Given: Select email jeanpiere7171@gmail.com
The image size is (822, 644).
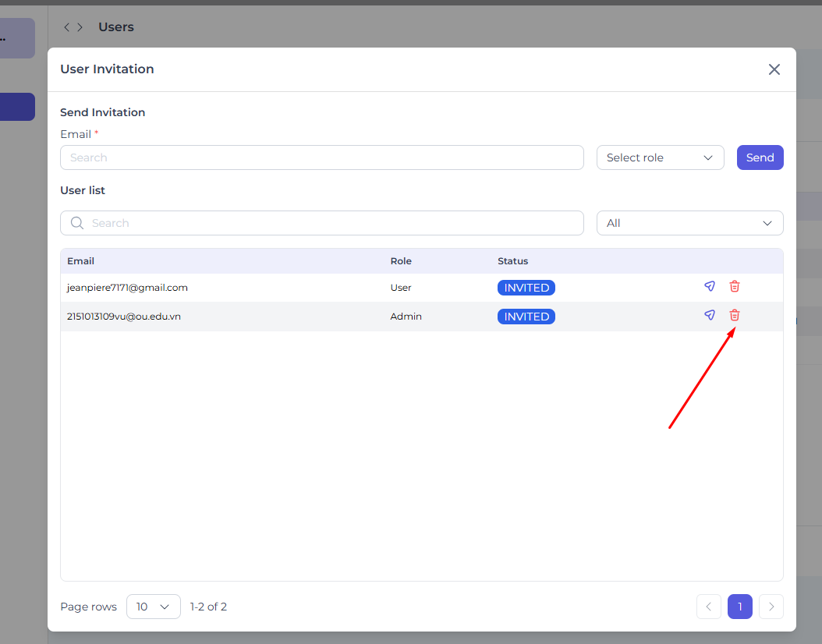Looking at the screenshot, I should (127, 288).
